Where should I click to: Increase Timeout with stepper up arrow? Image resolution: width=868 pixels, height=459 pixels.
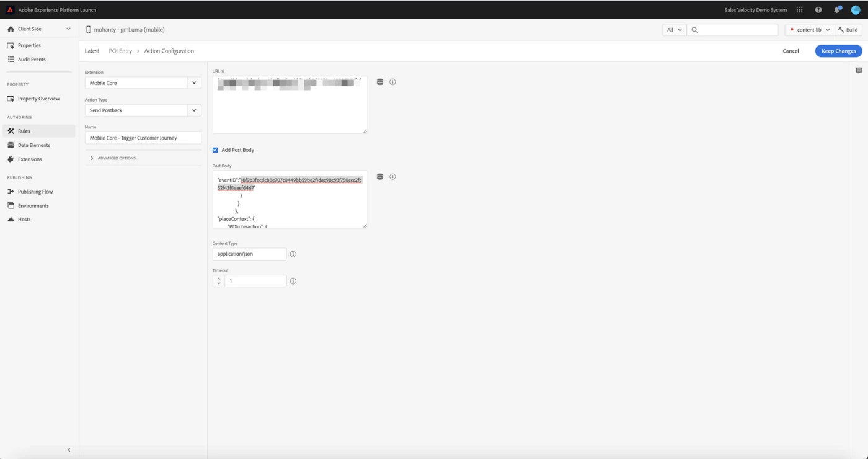point(219,279)
